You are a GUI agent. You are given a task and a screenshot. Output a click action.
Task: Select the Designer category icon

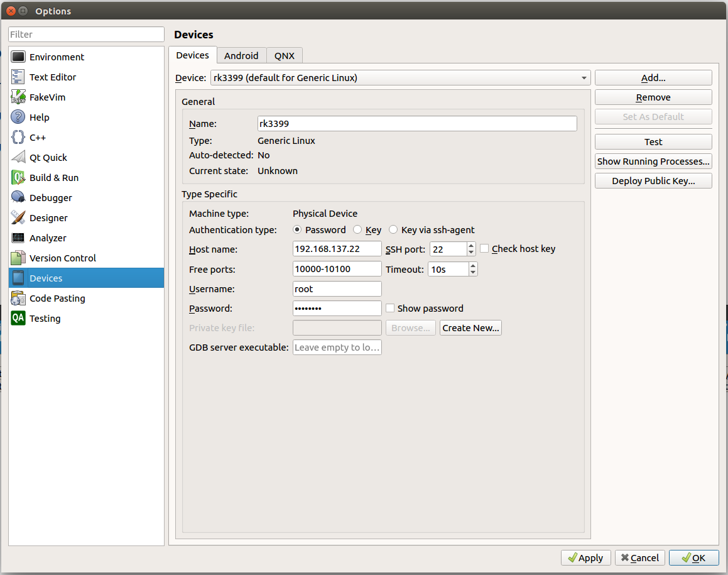click(18, 218)
